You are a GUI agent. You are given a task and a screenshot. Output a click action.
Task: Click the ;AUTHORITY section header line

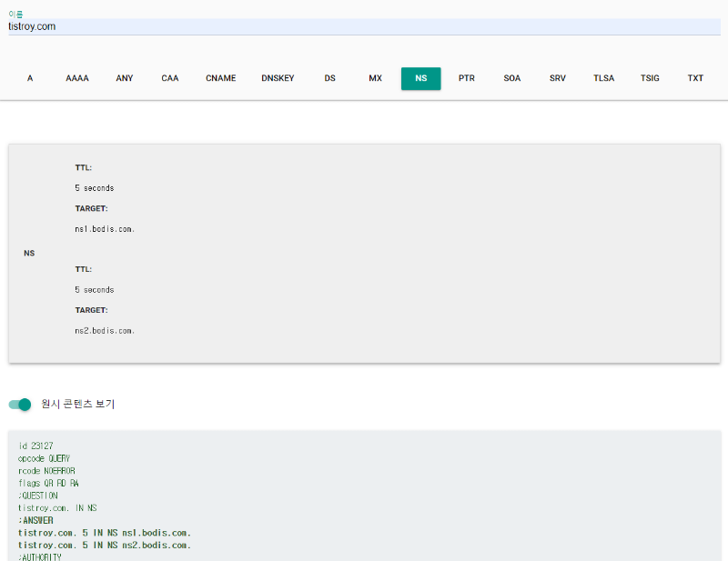(x=39, y=557)
